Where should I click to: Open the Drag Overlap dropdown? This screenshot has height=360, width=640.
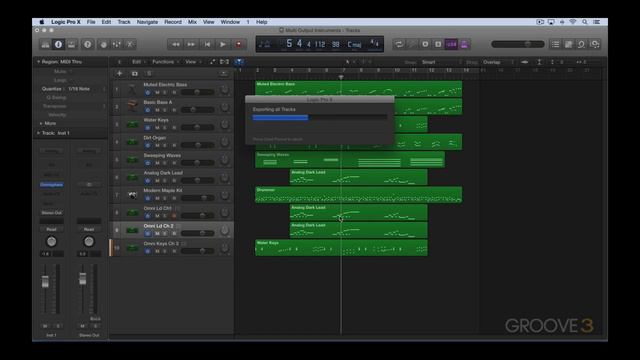(x=498, y=62)
